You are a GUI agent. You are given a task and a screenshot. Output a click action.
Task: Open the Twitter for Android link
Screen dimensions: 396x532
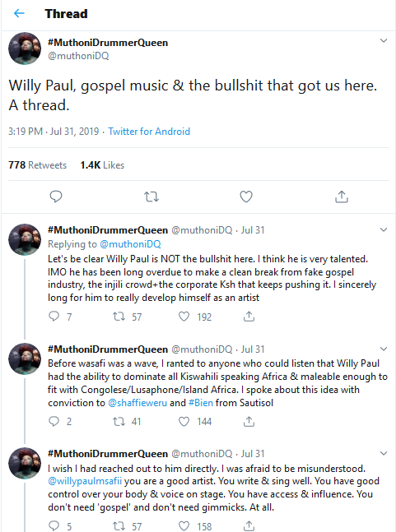click(149, 132)
